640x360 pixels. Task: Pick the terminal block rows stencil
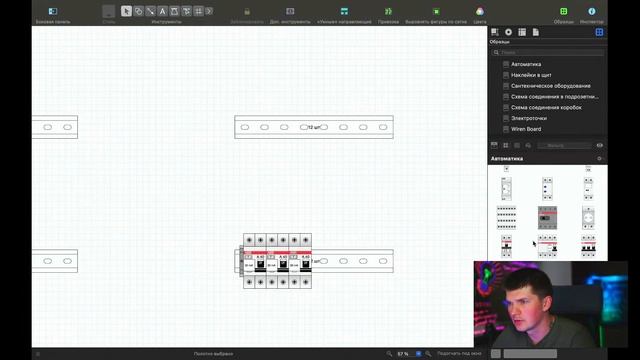(506, 218)
